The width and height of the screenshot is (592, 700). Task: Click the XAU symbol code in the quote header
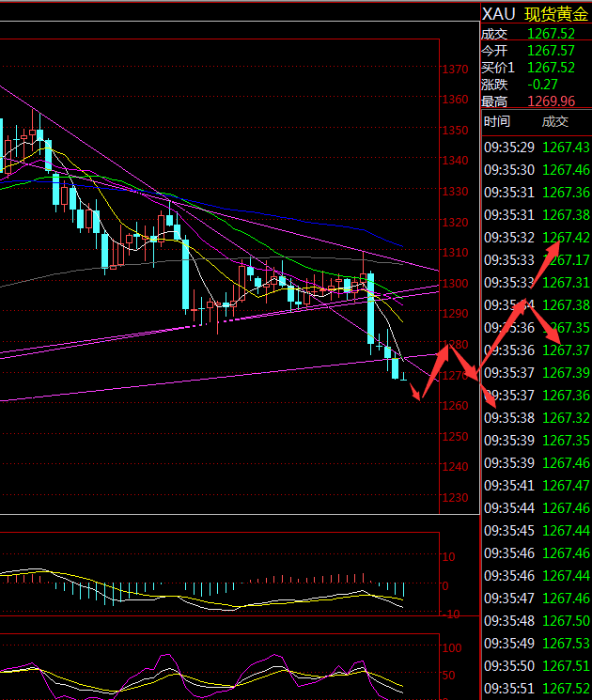[x=498, y=14]
